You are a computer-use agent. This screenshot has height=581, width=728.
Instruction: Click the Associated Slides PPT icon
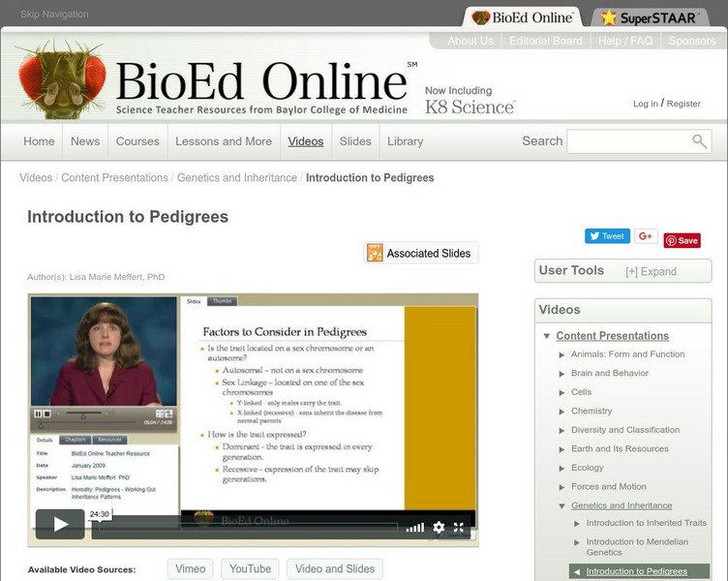(375, 253)
